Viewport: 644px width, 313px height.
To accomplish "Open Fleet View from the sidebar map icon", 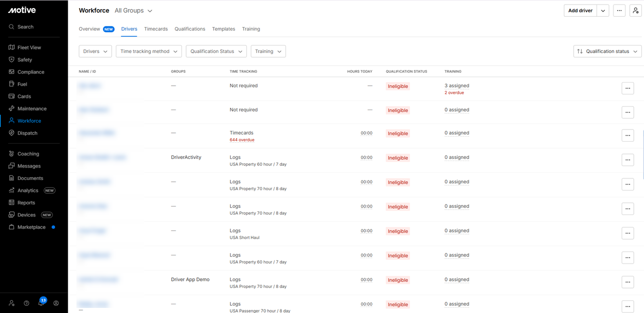I will coord(12,47).
